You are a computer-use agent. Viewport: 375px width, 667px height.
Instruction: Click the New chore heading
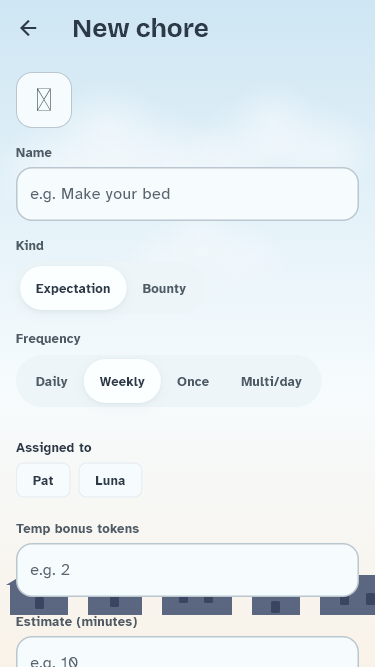pyautogui.click(x=140, y=29)
